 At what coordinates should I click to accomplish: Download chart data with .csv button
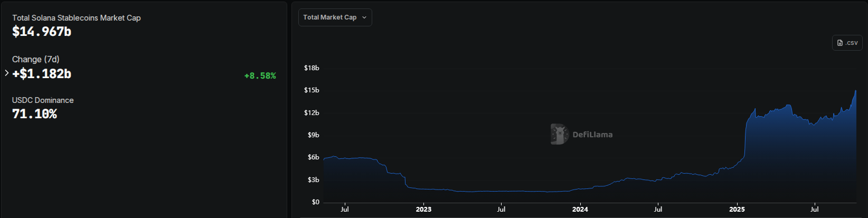847,43
